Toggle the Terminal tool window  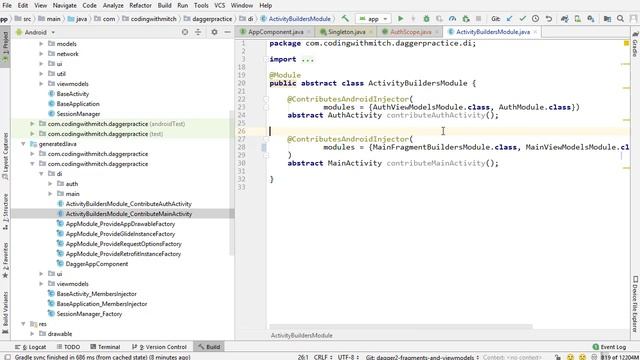[105, 347]
